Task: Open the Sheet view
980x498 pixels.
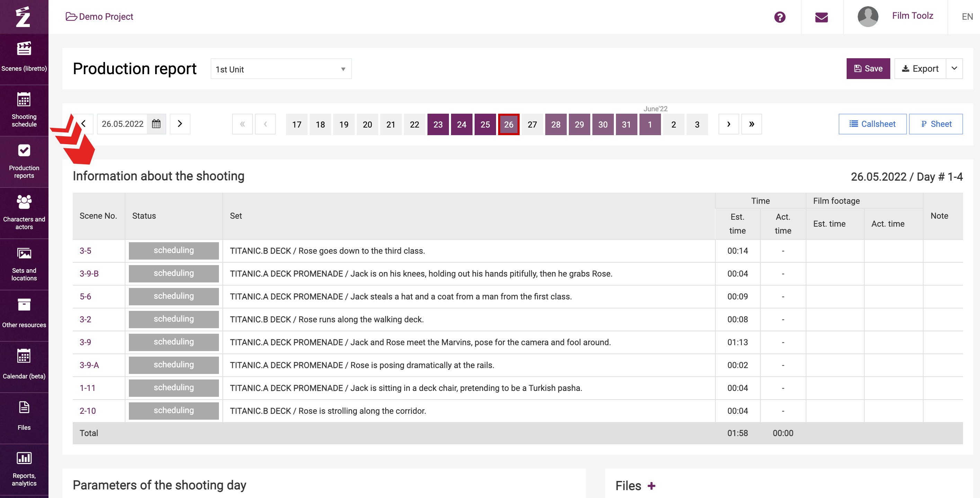Action: tap(936, 124)
